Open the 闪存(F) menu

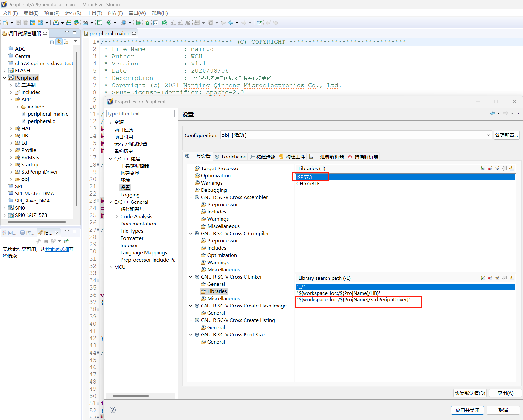click(115, 13)
